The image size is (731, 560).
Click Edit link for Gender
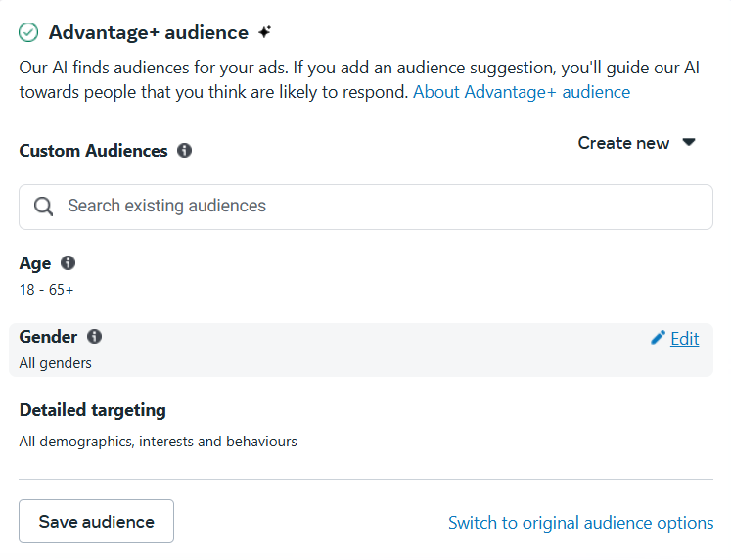684,339
